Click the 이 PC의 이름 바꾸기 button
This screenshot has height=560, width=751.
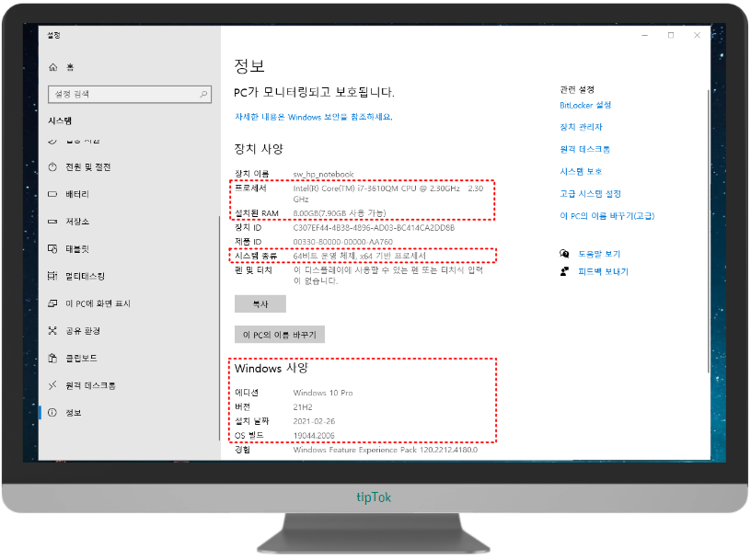[280, 335]
